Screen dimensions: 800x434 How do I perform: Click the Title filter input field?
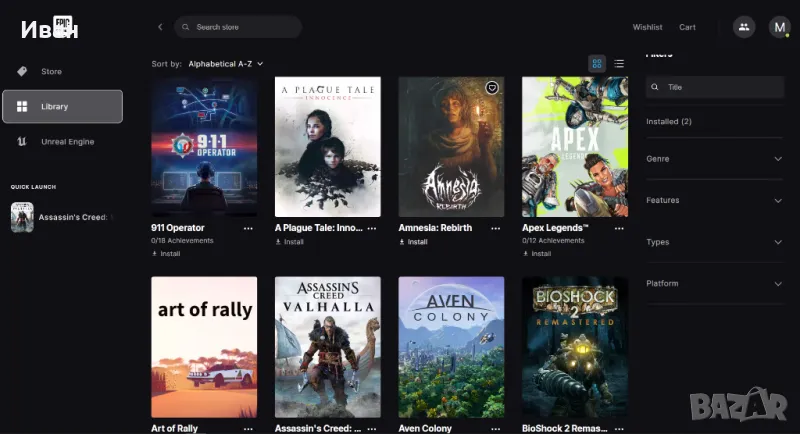(715, 87)
